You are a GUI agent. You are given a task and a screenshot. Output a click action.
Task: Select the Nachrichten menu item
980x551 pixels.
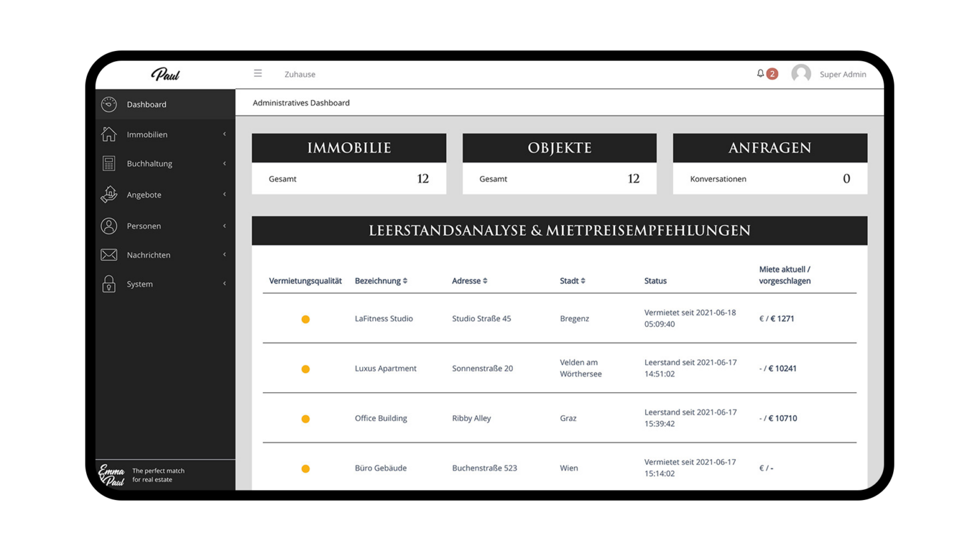(x=149, y=255)
